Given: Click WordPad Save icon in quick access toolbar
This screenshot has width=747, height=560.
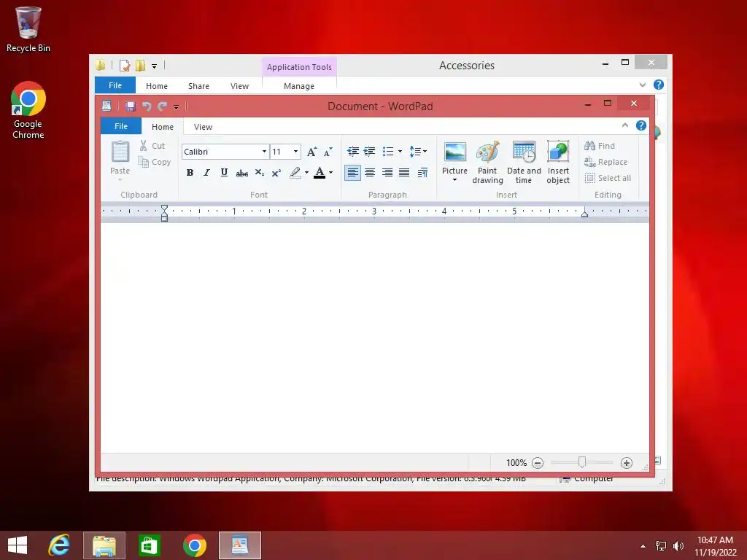Looking at the screenshot, I should tap(131, 106).
